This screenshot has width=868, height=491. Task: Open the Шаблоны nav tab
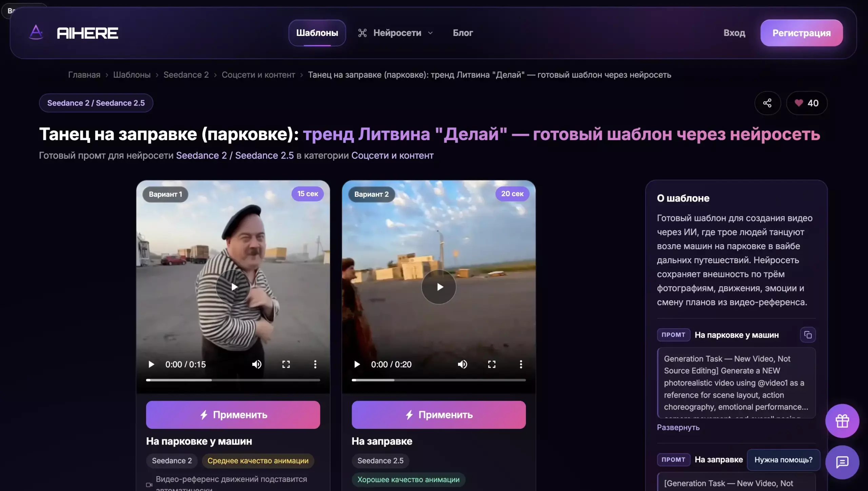click(317, 33)
